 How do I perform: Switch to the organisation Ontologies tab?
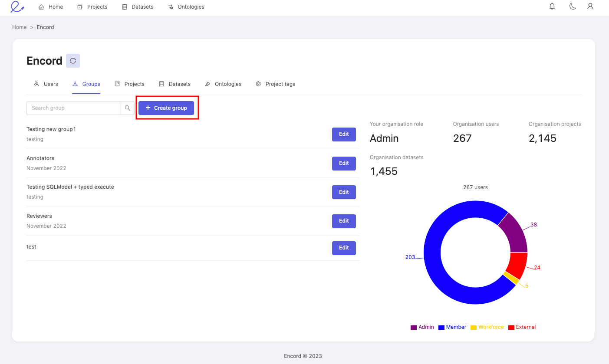[223, 84]
